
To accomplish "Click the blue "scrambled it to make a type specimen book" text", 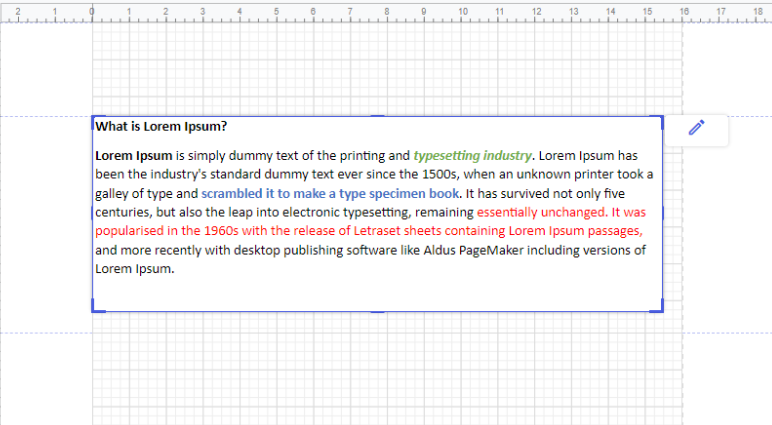I will point(330,194).
